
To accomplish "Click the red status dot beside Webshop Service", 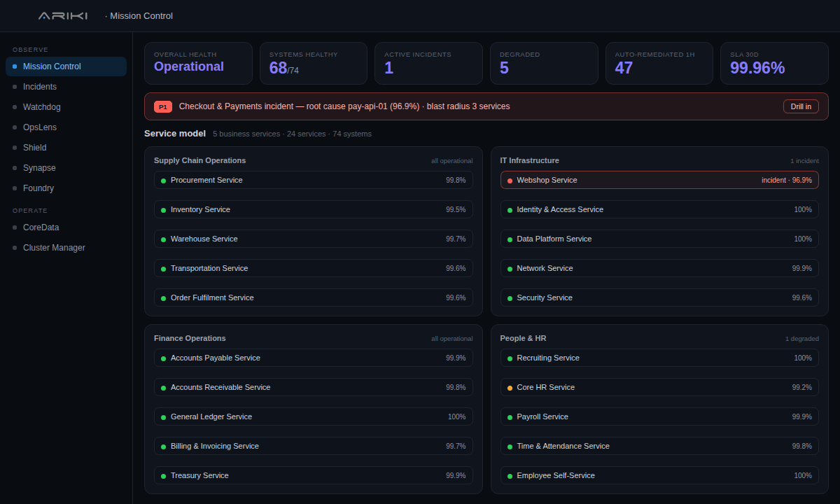I will point(510,181).
